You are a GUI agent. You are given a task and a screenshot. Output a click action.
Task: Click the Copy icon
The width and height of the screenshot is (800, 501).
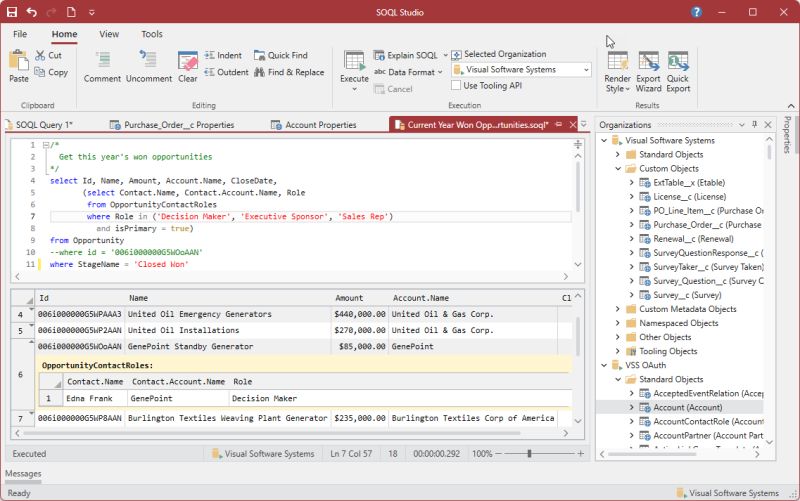coord(40,72)
